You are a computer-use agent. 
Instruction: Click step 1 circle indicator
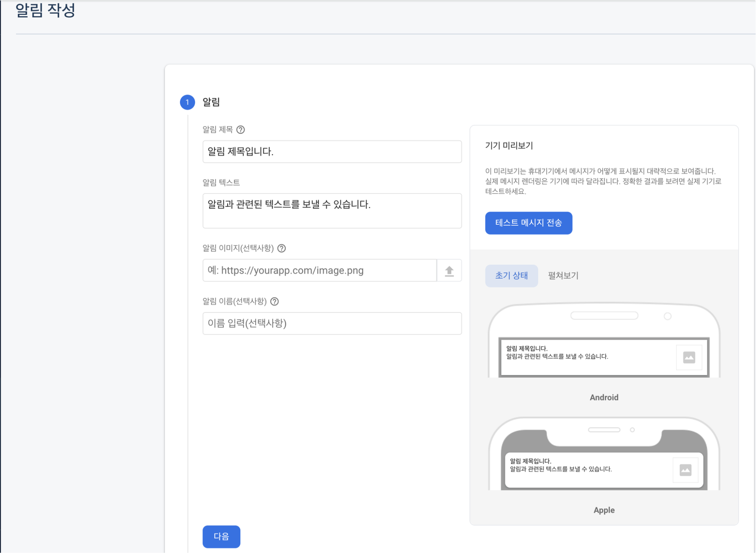(187, 102)
